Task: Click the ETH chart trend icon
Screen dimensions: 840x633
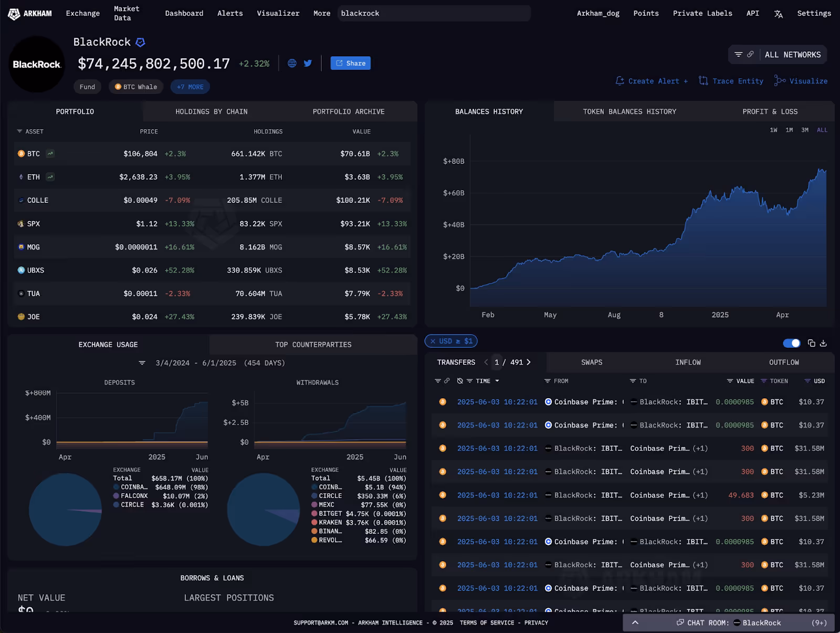Action: (x=50, y=177)
